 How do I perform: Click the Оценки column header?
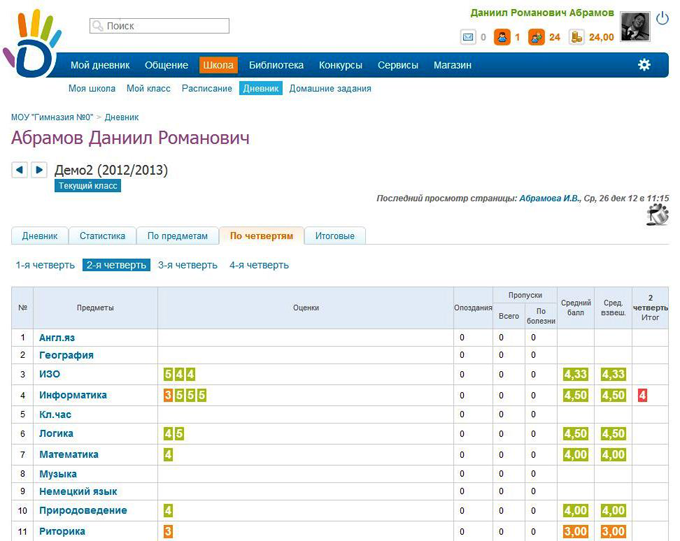click(306, 308)
